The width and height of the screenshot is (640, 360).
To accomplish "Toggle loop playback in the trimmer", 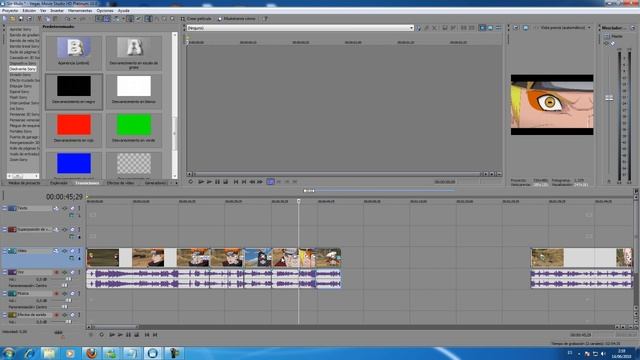I will pos(191,182).
